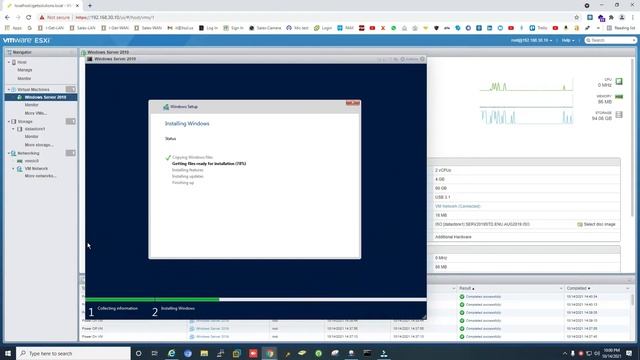640x360 pixels.
Task: Click the VMware ESXi logo
Action: [x=26, y=40]
